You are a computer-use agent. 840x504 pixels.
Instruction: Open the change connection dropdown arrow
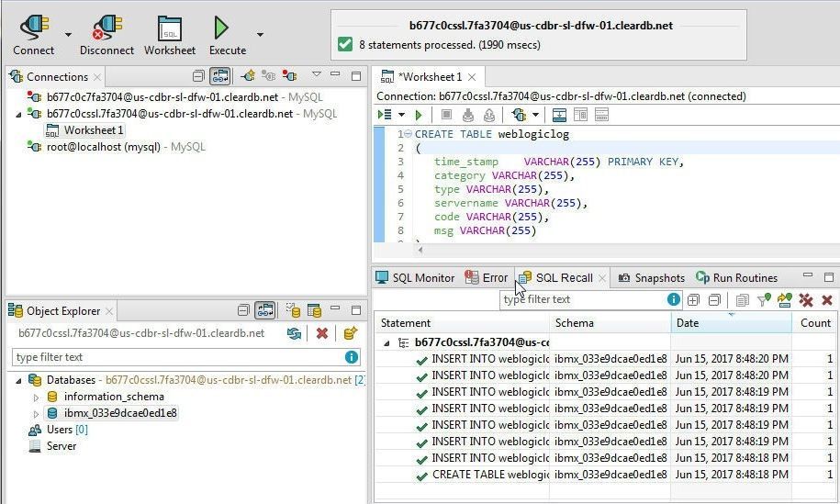click(x=535, y=115)
